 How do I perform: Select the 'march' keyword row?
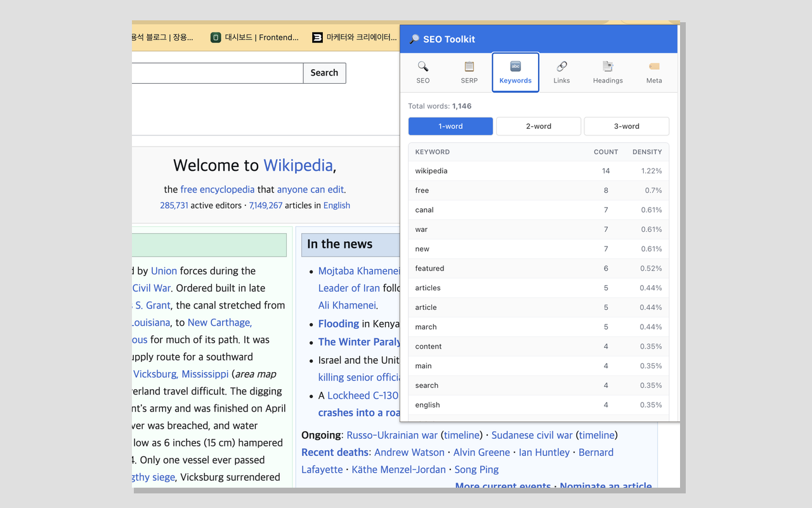[x=539, y=327]
